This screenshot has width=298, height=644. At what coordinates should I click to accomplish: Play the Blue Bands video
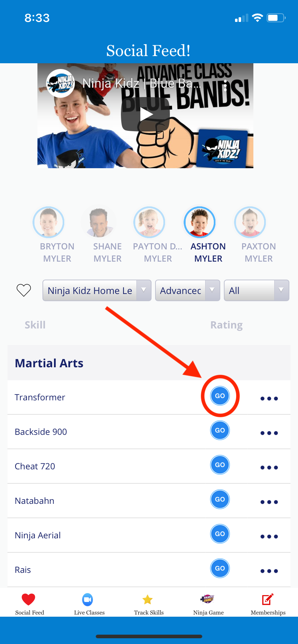point(145,115)
